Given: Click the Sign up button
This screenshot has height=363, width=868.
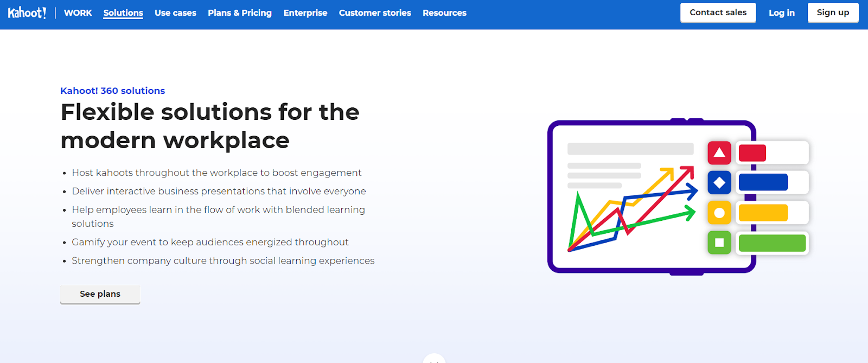Looking at the screenshot, I should (833, 12).
